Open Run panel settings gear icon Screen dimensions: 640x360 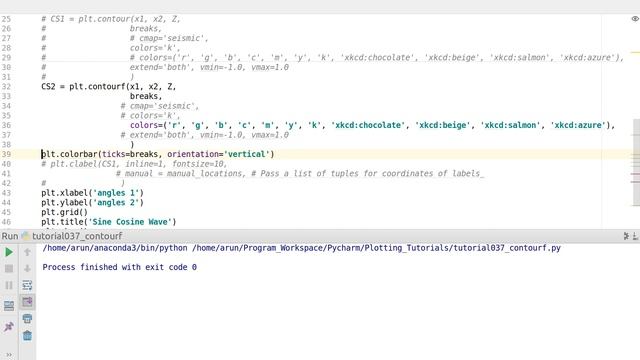626,236
